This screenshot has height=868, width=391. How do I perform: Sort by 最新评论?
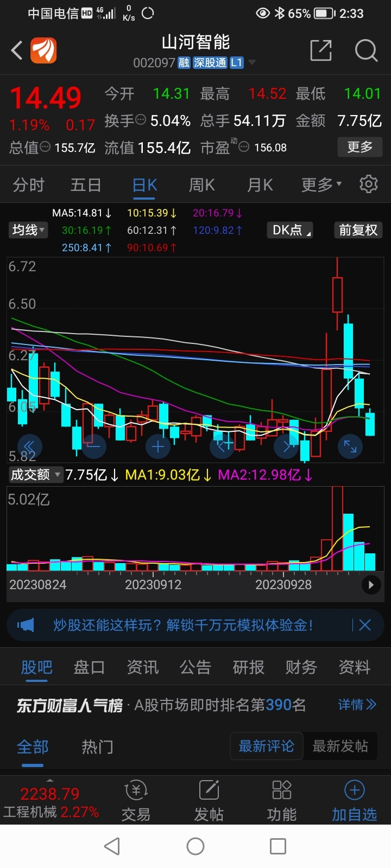pos(267,746)
